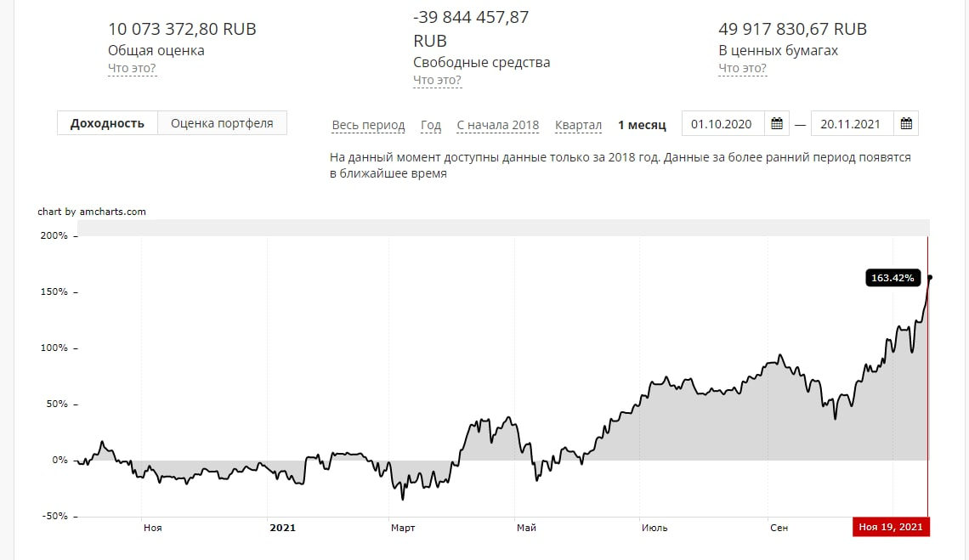This screenshot has height=560, width=969.
Task: Click the end data point dot on chart line
Action: tap(930, 277)
